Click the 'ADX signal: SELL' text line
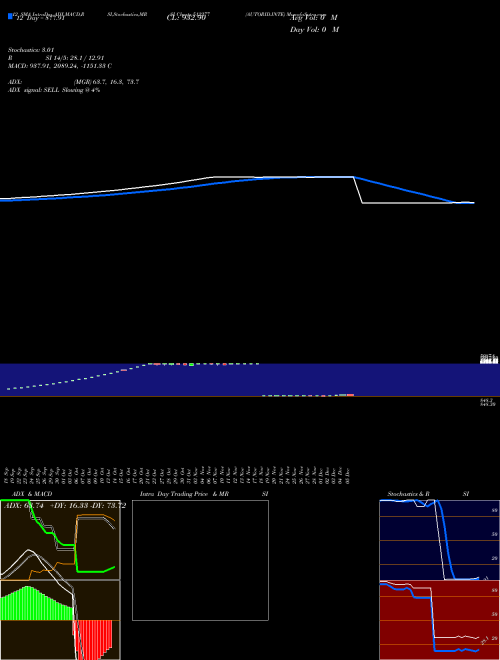Image resolution: width=500 pixels, height=660 pixels. tap(54, 90)
